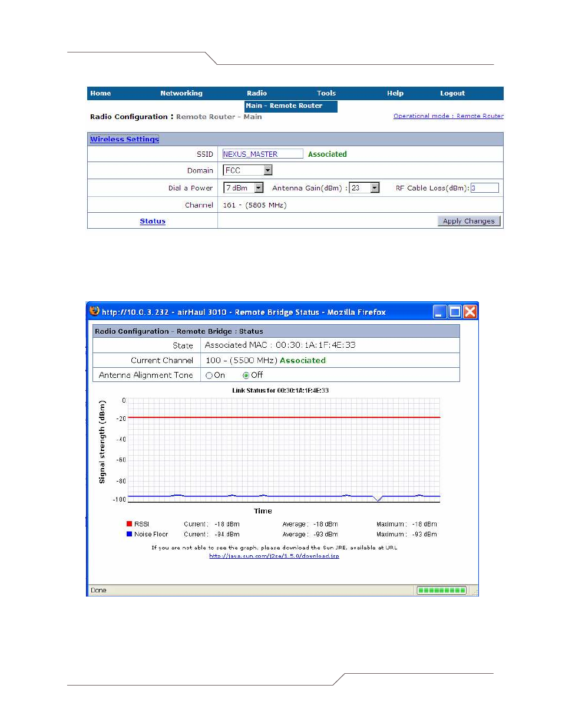
Task: Select Main - Remote Router submenu entry
Action: pyautogui.click(x=291, y=106)
